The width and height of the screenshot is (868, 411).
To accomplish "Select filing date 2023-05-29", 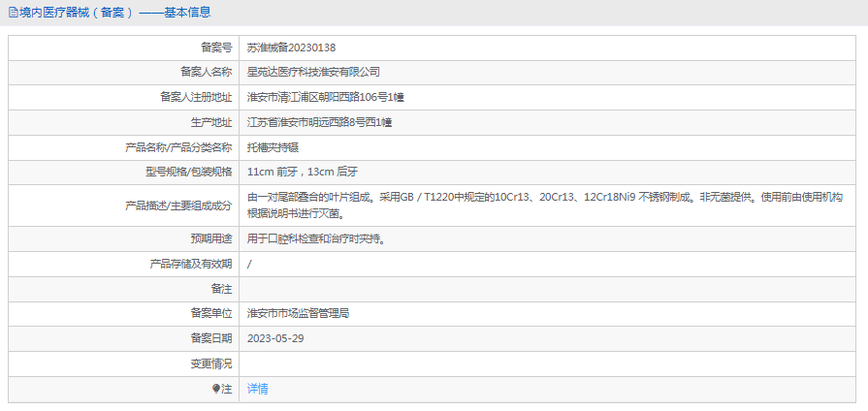I will [275, 338].
